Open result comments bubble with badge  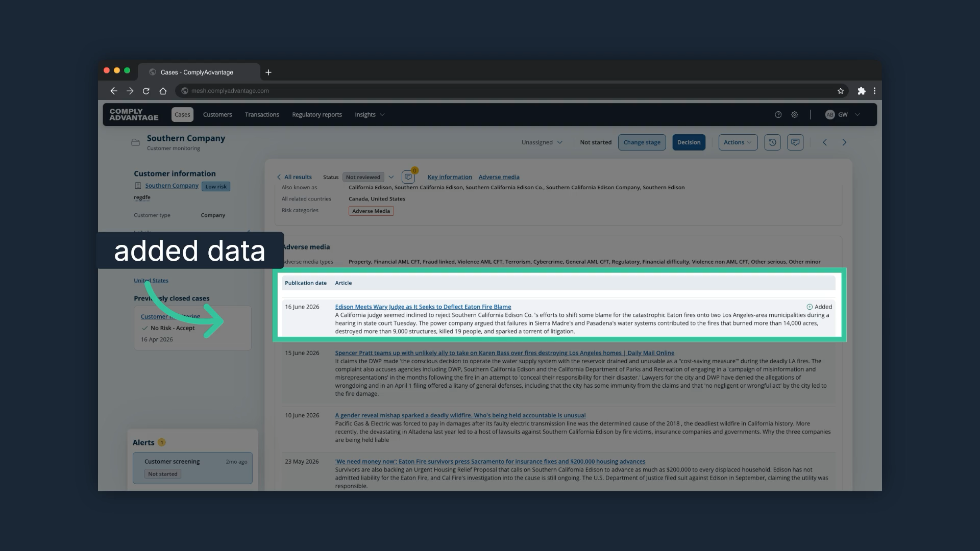click(408, 177)
